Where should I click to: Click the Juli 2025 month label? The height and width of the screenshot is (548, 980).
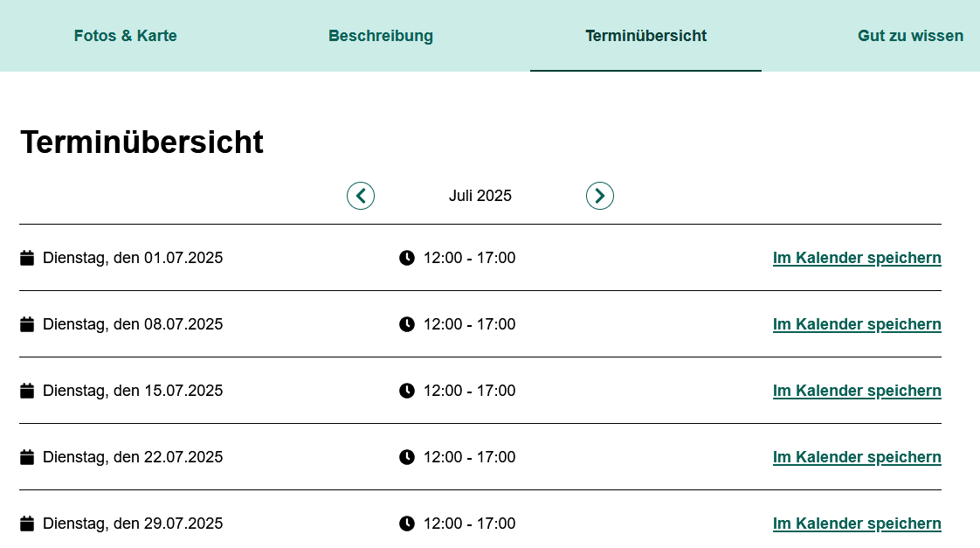coord(480,196)
